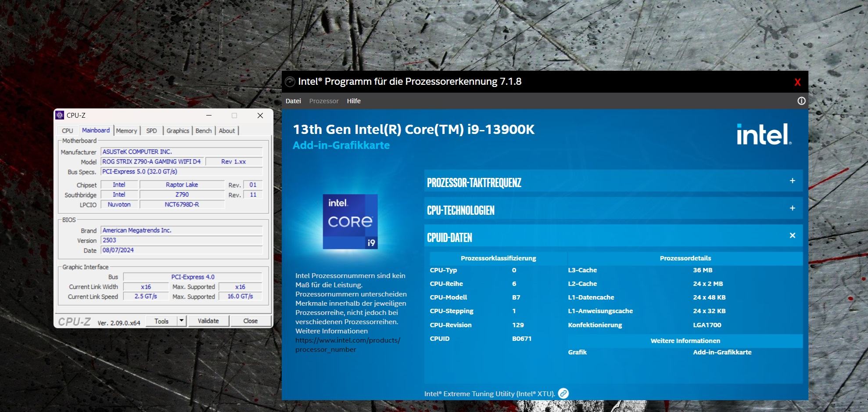Click the Raptor Lake chipset value

(x=182, y=185)
